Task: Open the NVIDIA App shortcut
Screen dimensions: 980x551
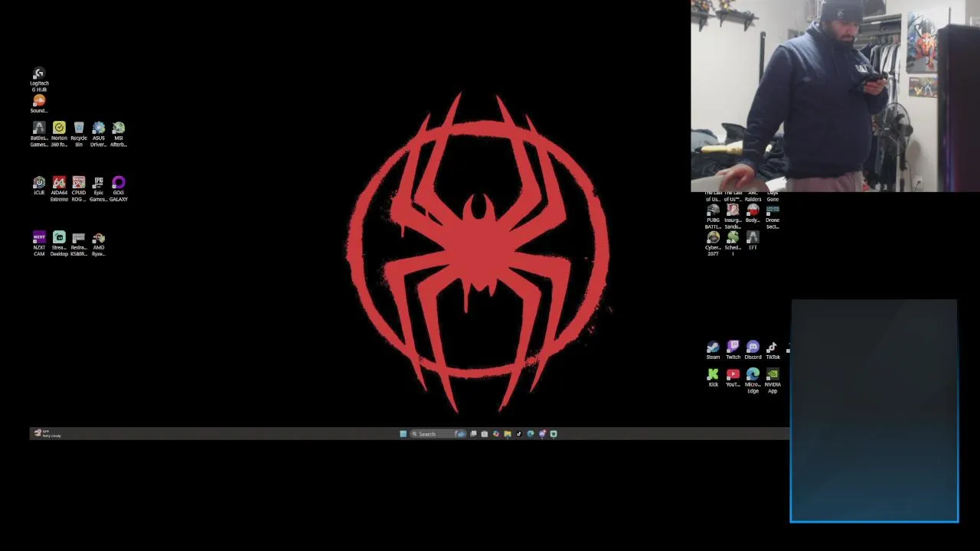Action: (773, 381)
